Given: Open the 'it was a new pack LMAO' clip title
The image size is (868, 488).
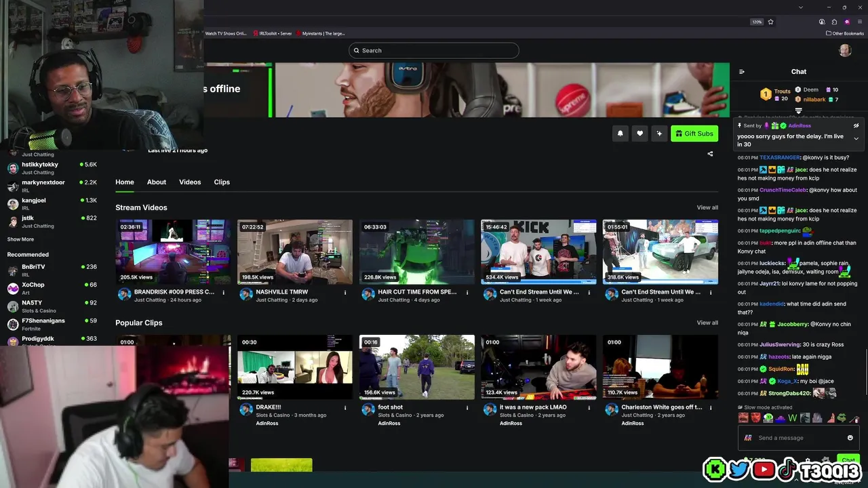Looking at the screenshot, I should tap(533, 407).
